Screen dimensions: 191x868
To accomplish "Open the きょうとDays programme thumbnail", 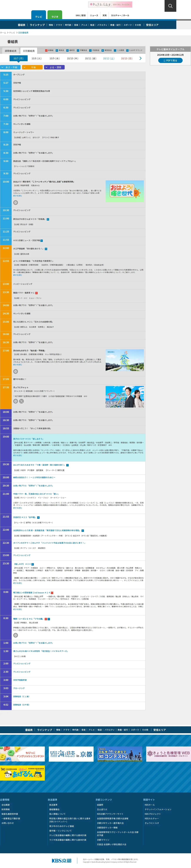I will 125,397.
